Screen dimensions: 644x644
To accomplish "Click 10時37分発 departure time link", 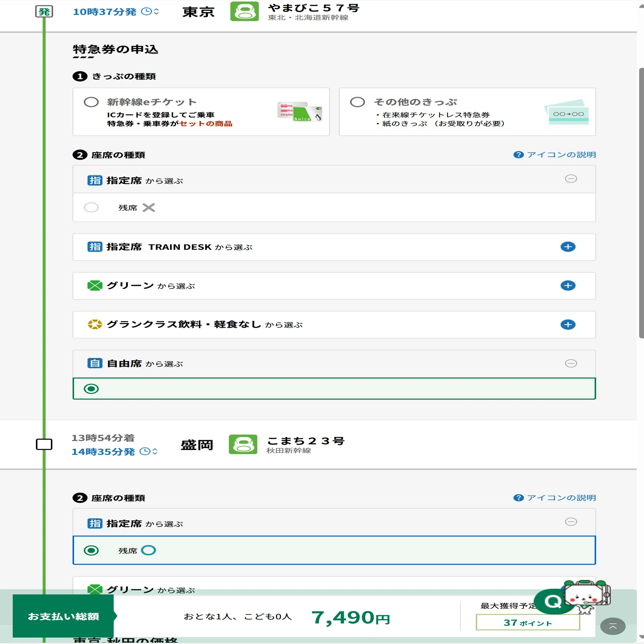I will (104, 12).
